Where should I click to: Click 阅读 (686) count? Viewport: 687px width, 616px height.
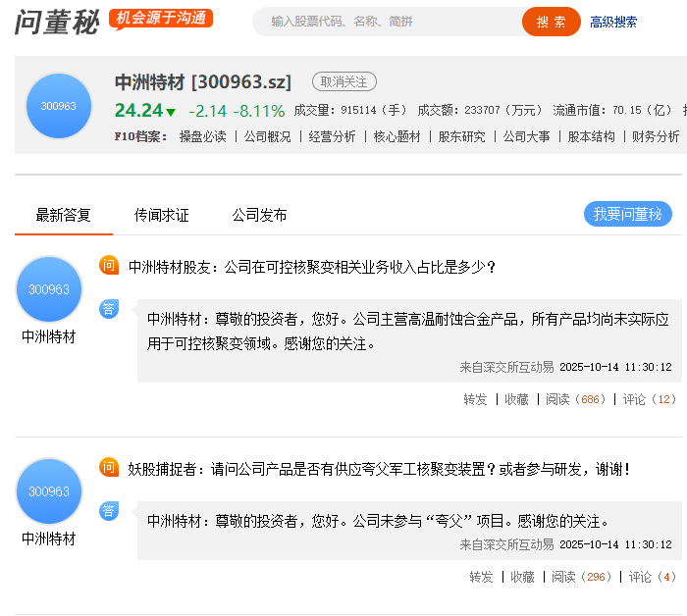coord(576,399)
